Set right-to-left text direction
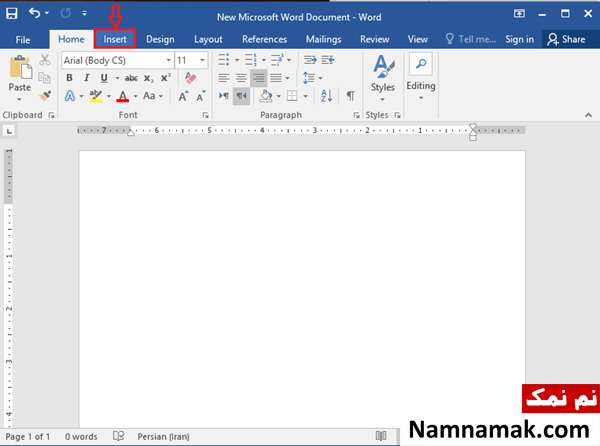Screen dimensions: 600x446 pyautogui.click(x=241, y=96)
